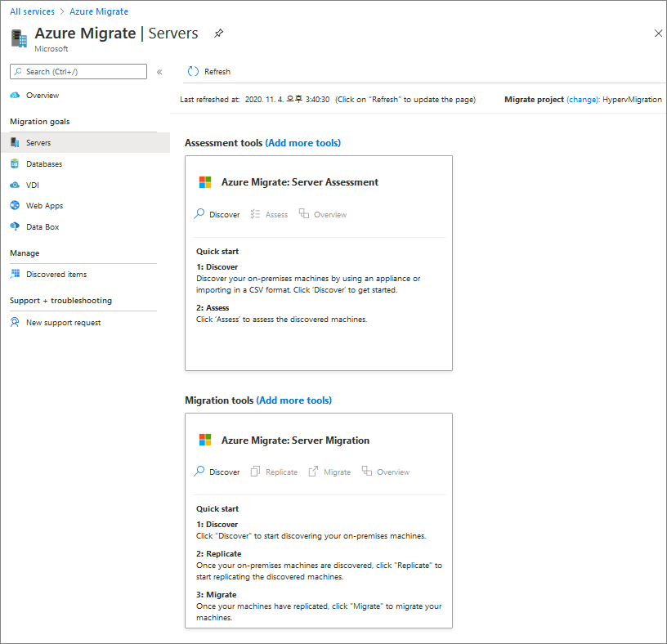
Task: Focus the Search (Ctrl+/) input field
Action: coord(78,71)
